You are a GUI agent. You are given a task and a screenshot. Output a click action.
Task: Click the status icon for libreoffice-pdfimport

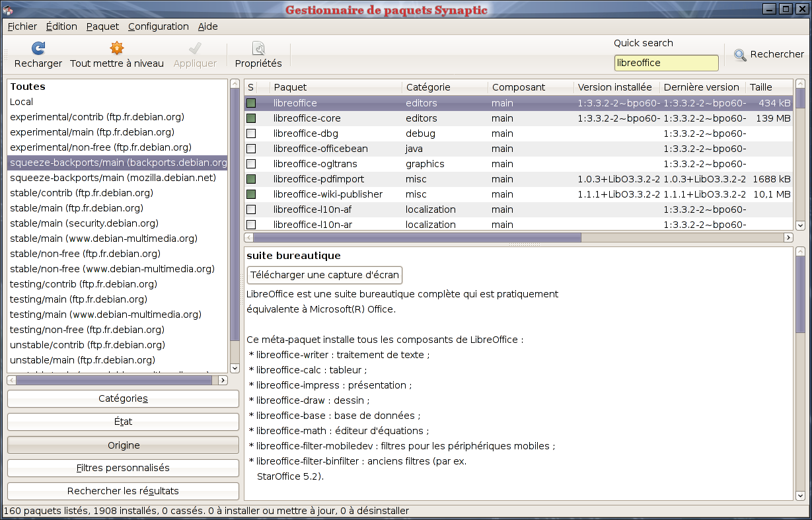pos(251,179)
